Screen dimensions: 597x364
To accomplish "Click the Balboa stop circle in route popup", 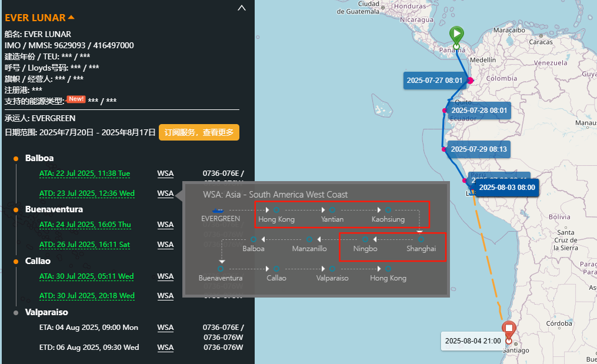I will click(253, 239).
